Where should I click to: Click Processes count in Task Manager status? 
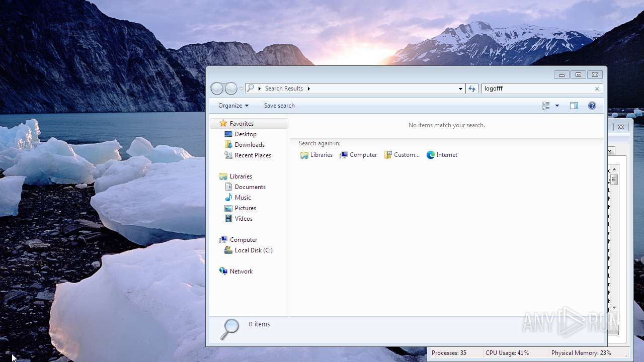449,353
